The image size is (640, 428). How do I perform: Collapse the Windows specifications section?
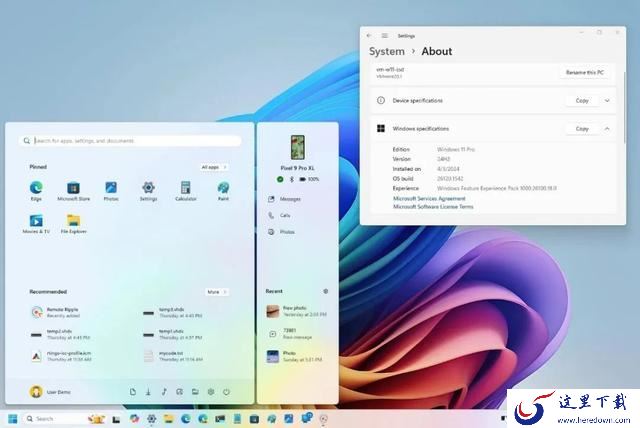coord(607,129)
